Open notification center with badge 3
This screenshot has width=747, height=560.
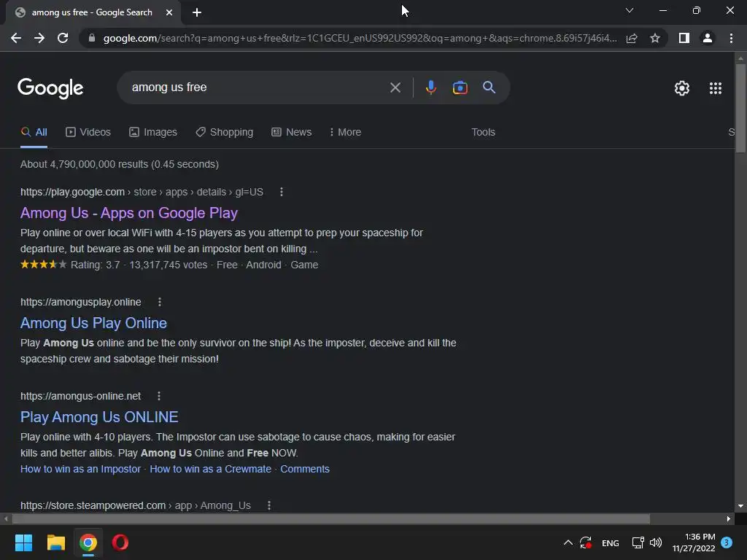coord(727,542)
